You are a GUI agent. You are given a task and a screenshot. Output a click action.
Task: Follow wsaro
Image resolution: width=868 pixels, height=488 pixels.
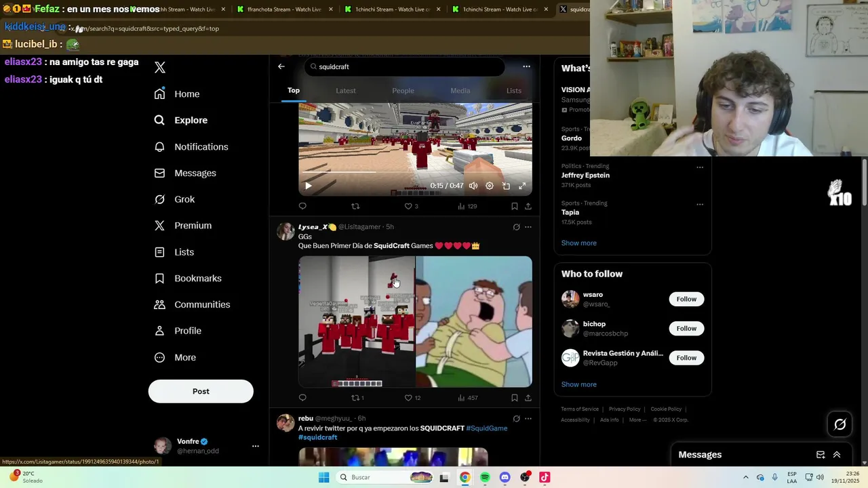coord(686,299)
